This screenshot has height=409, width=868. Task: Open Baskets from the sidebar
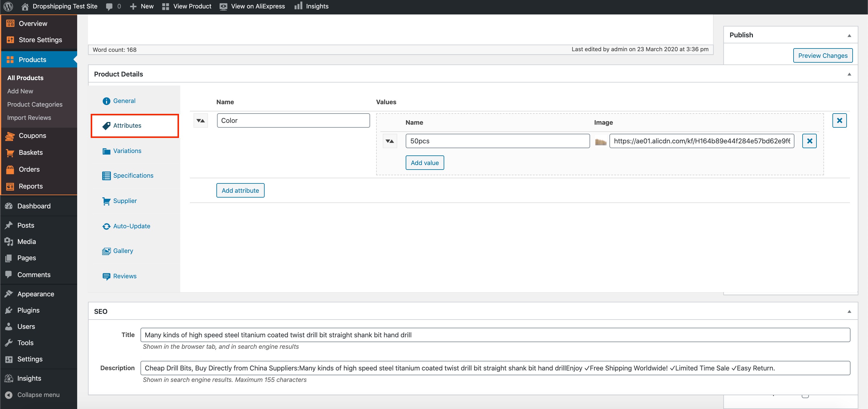coord(31,152)
